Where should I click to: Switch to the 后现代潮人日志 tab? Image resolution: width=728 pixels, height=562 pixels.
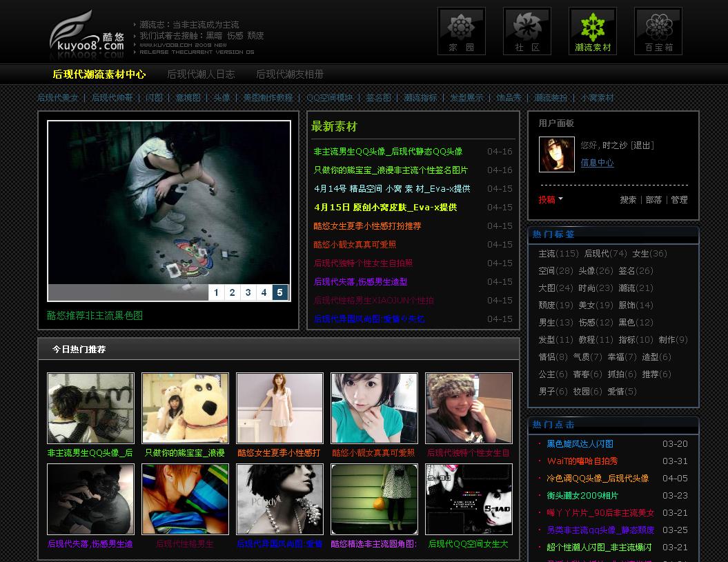point(201,74)
